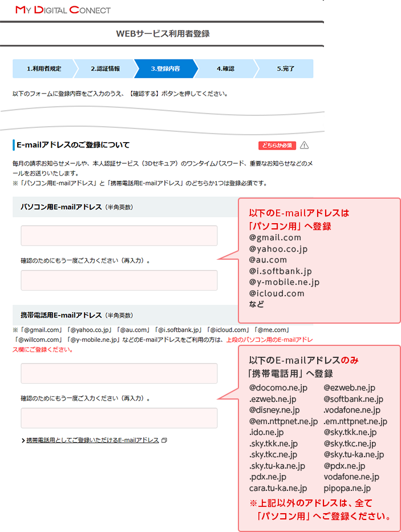Click the WEBサービス利用者登録 page title
Image resolution: width=401 pixels, height=532 pixels.
163,34
